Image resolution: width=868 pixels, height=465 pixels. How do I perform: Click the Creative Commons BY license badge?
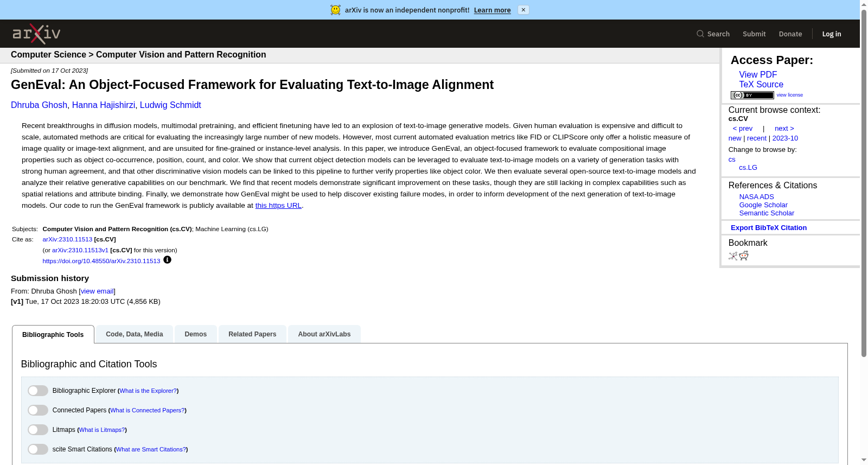coord(752,95)
